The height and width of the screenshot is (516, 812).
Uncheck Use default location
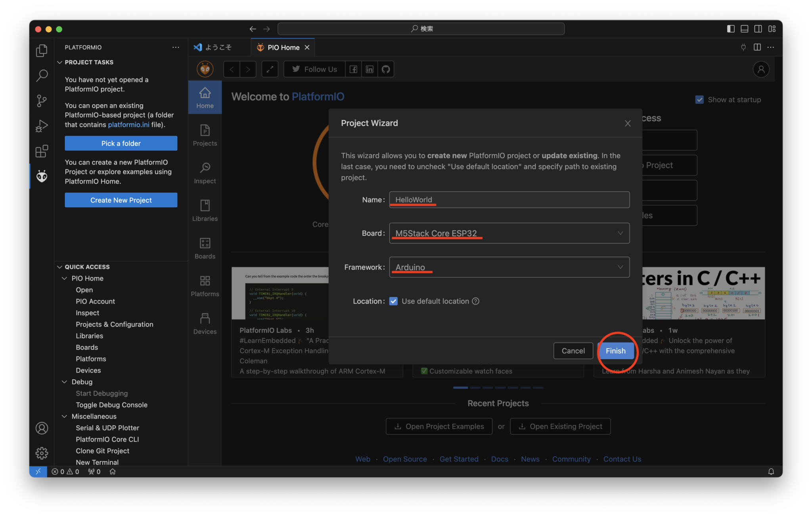coord(393,301)
